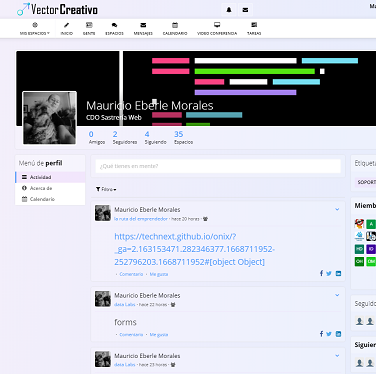Open the notifications bell
The height and width of the screenshot is (376, 376).
coord(229,10)
